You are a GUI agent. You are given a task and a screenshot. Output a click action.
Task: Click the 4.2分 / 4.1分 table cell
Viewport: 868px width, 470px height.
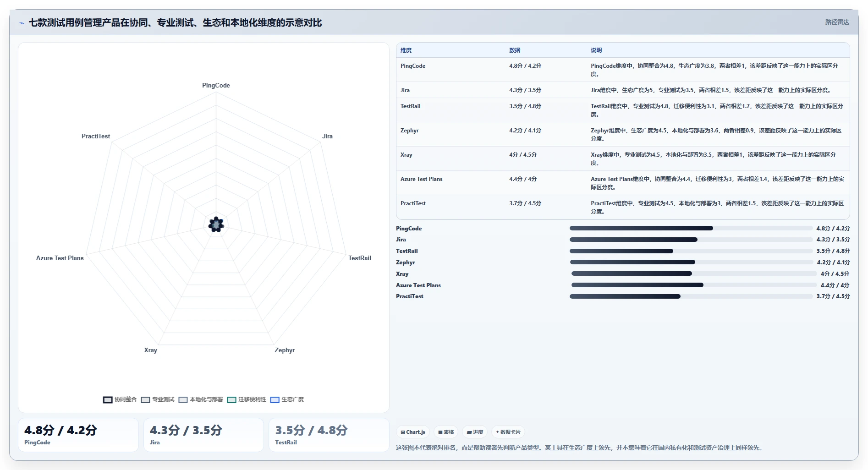(525, 131)
